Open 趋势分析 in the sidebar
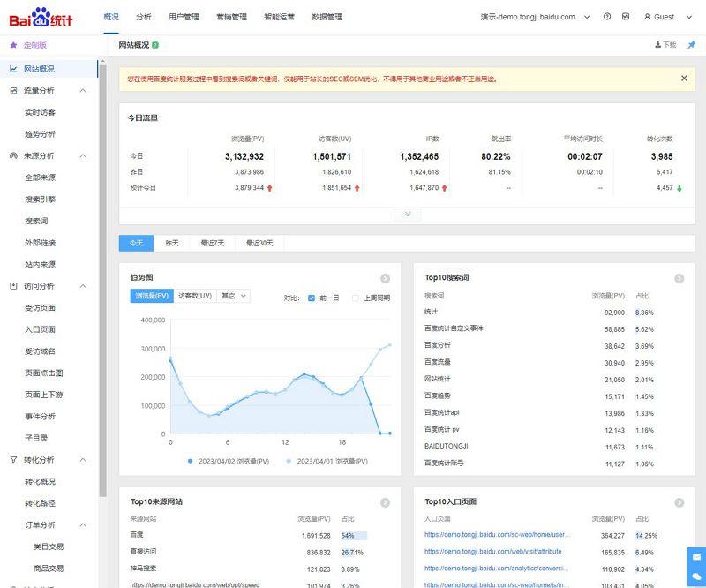 (x=40, y=134)
